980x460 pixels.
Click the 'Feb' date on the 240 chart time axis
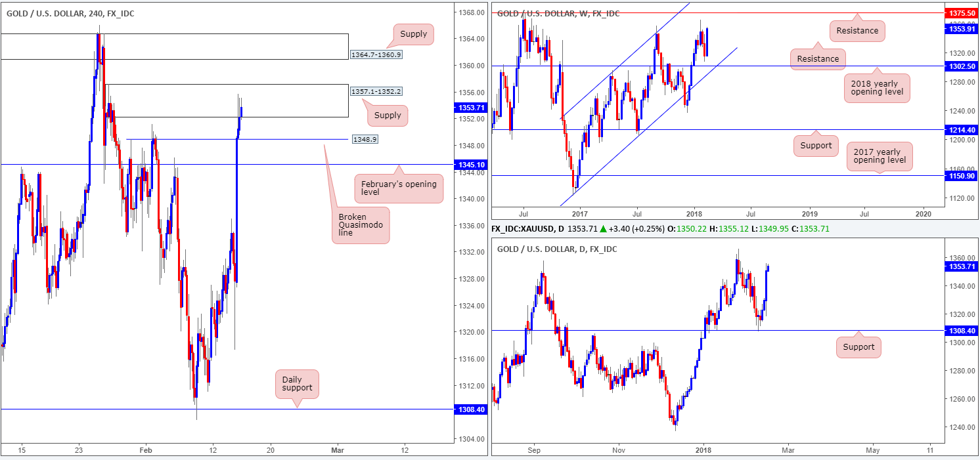146,451
